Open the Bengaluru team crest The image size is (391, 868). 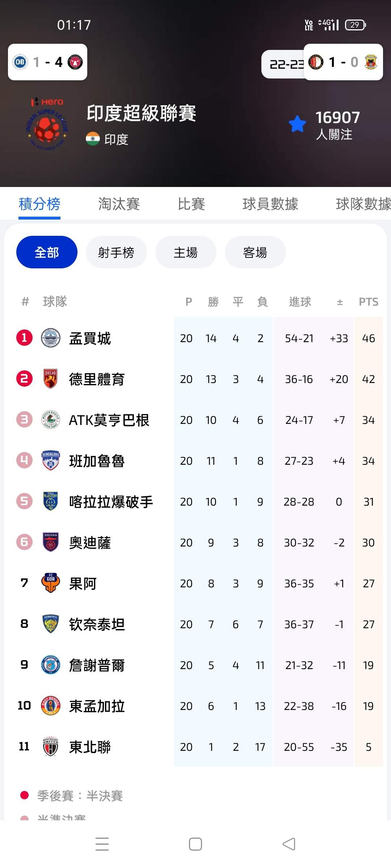[x=51, y=460]
